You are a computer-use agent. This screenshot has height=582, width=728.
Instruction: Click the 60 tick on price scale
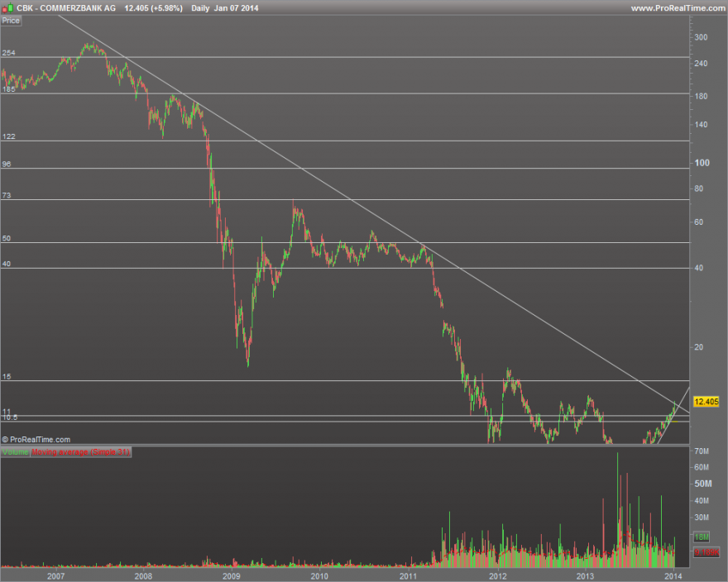pyautogui.click(x=699, y=222)
